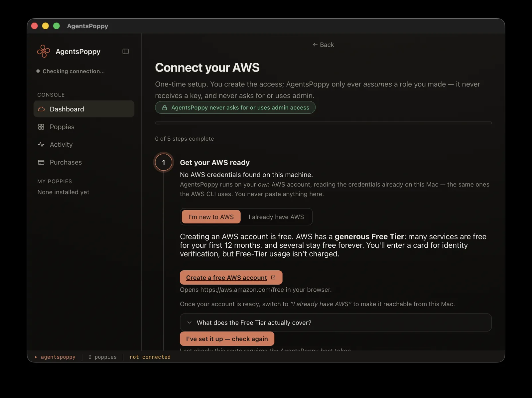The width and height of the screenshot is (532, 398).
Task: Click the Activity pulse icon
Action: (x=41, y=144)
